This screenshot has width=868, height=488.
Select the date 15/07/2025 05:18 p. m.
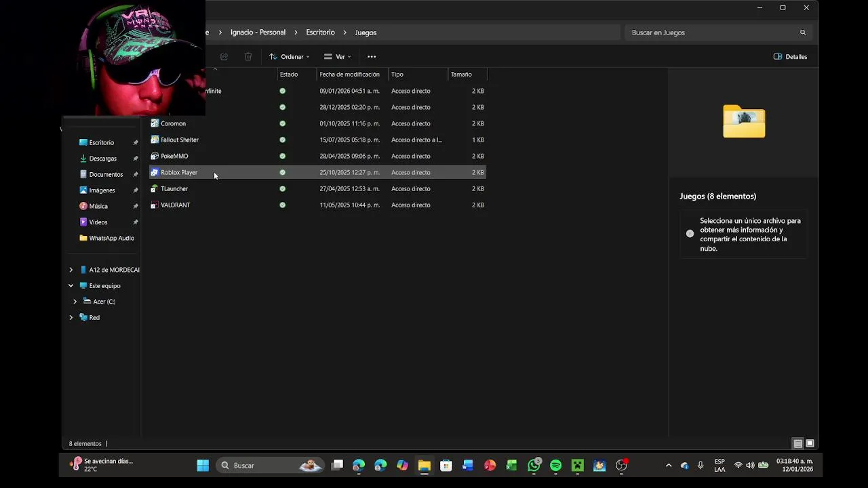coord(349,140)
